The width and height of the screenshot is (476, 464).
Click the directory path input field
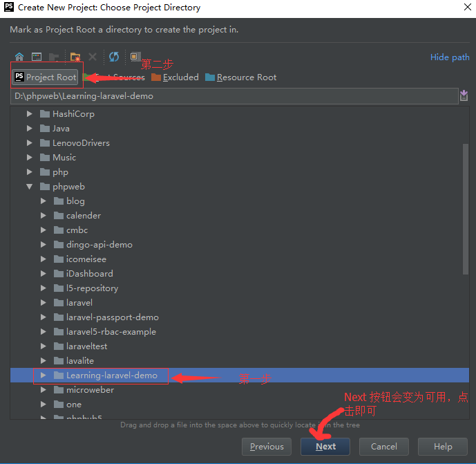pos(234,96)
